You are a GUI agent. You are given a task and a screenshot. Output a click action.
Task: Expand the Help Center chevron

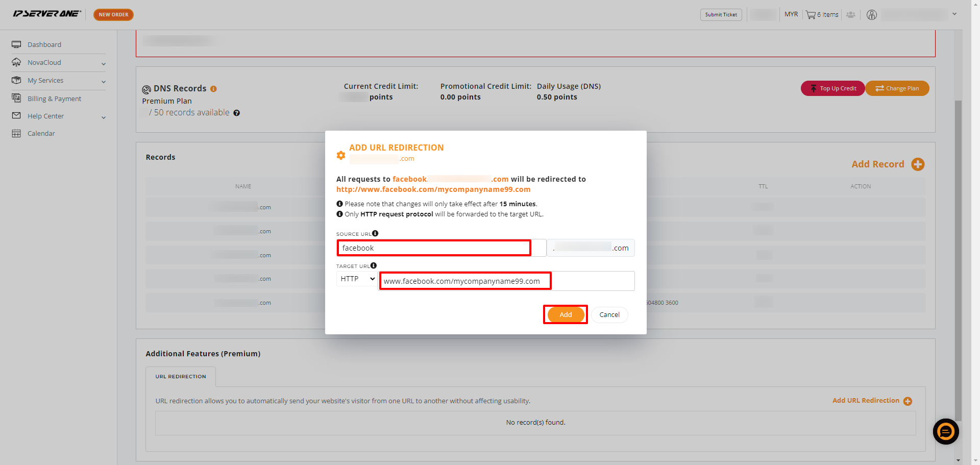[104, 117]
